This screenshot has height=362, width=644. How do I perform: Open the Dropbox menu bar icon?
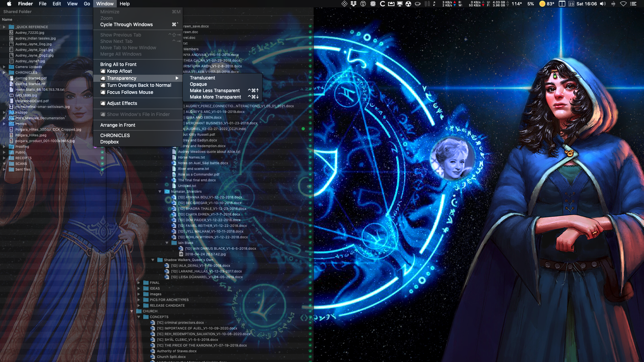click(x=353, y=4)
